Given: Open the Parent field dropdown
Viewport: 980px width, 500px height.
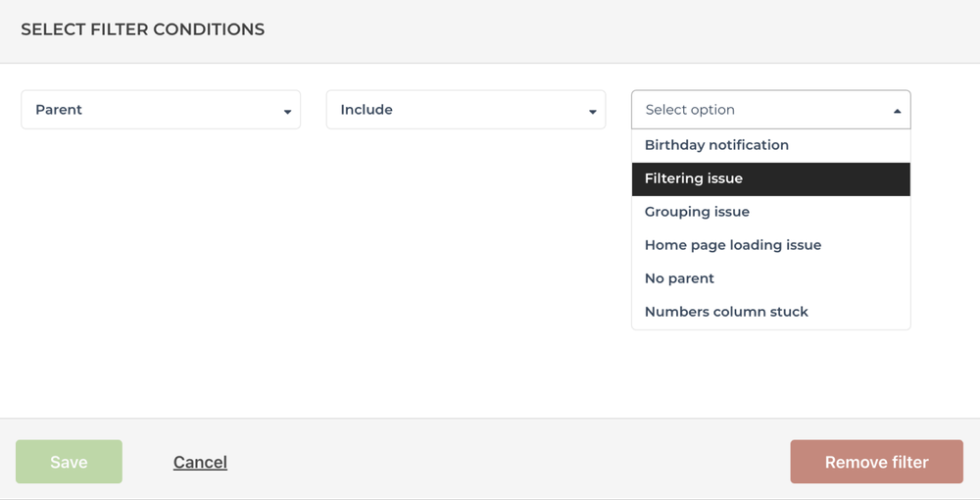Looking at the screenshot, I should click(161, 110).
